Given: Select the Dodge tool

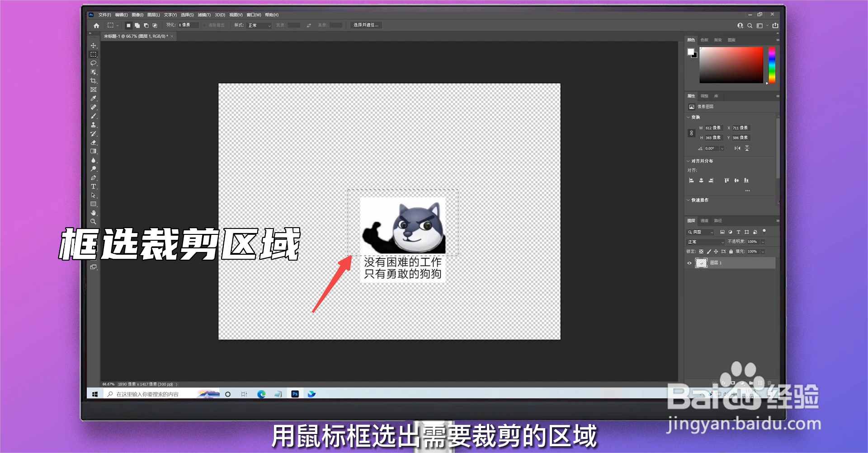Looking at the screenshot, I should [x=94, y=169].
